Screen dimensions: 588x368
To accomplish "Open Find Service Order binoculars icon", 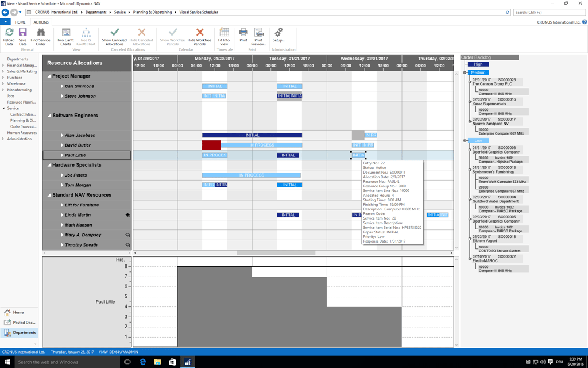I will click(41, 32).
